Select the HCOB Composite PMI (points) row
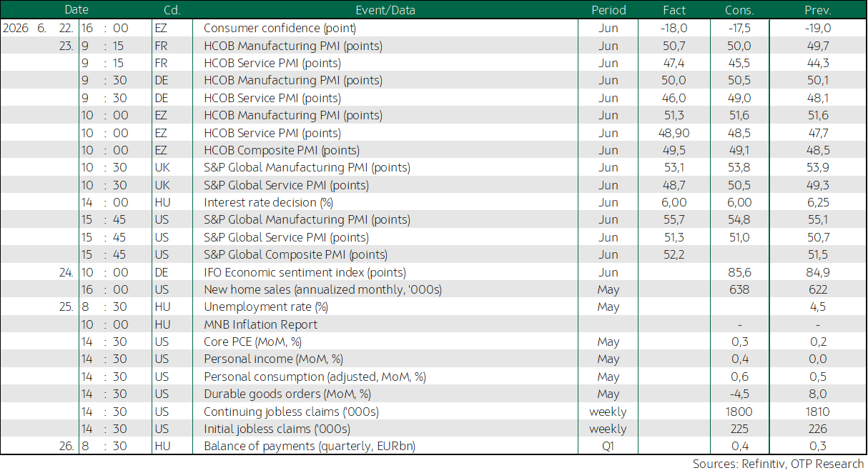Image resolution: width=868 pixels, height=473 pixels. (433, 150)
